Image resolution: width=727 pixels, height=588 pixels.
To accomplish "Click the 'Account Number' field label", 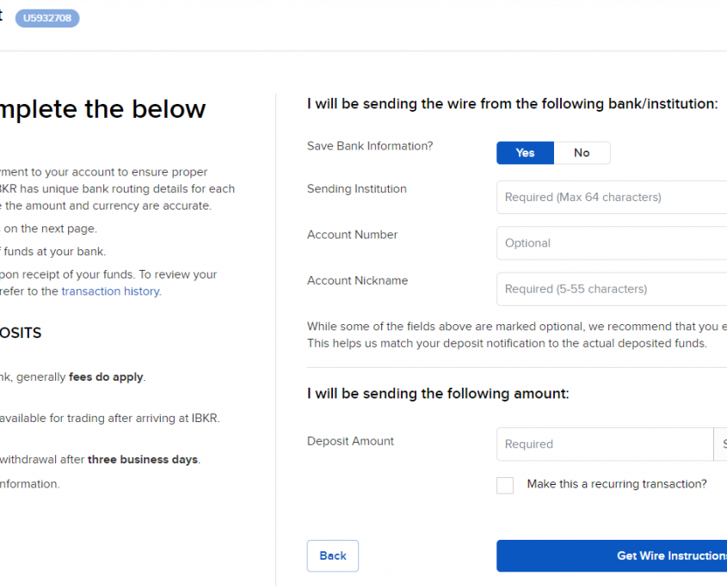I will pos(352,235).
